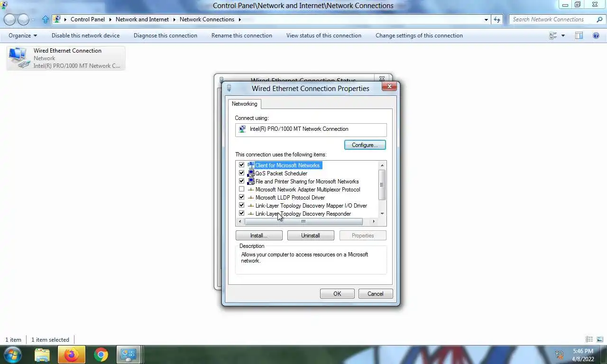Click the Configure button
607x364 pixels.
click(x=365, y=145)
